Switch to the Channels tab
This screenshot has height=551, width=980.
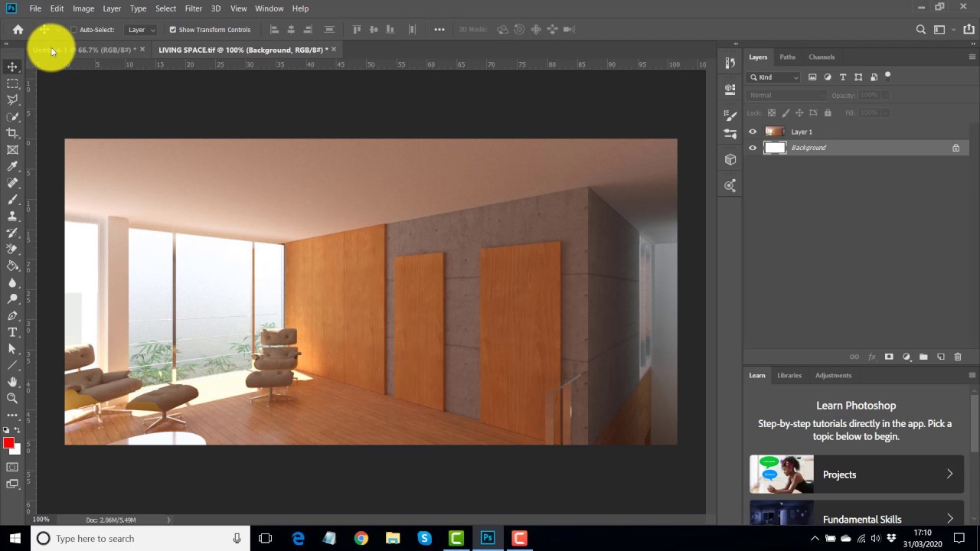tap(822, 57)
